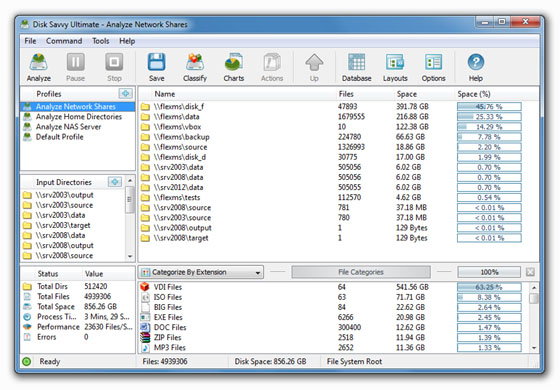Click the add profile icon beside Profiles
Screen dimensions: 560x390
click(126, 94)
